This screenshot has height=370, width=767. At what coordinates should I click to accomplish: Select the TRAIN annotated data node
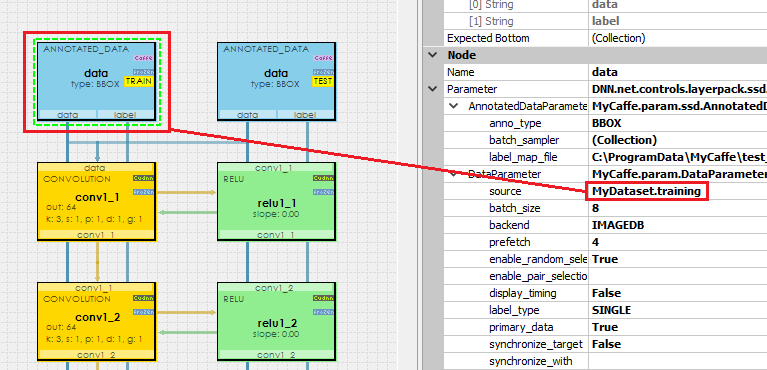tap(97, 81)
